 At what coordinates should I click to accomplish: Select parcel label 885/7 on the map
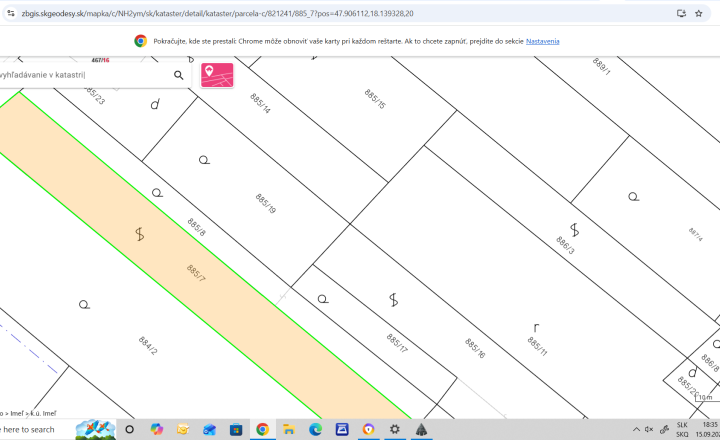(x=196, y=273)
